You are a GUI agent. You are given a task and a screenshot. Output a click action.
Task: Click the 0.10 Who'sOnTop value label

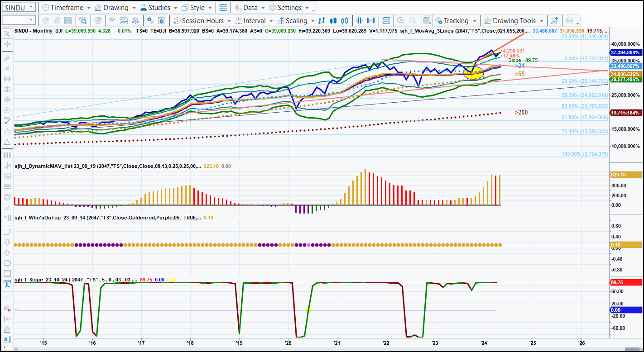(x=625, y=245)
